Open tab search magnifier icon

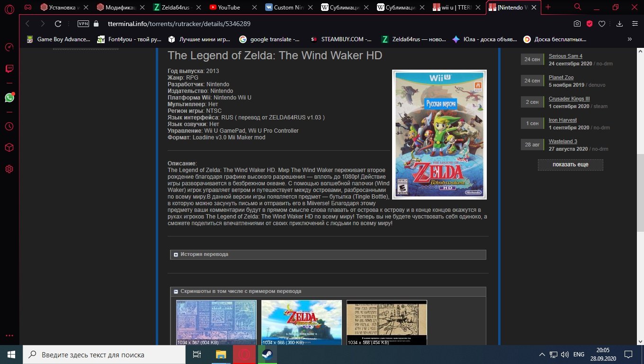(578, 7)
